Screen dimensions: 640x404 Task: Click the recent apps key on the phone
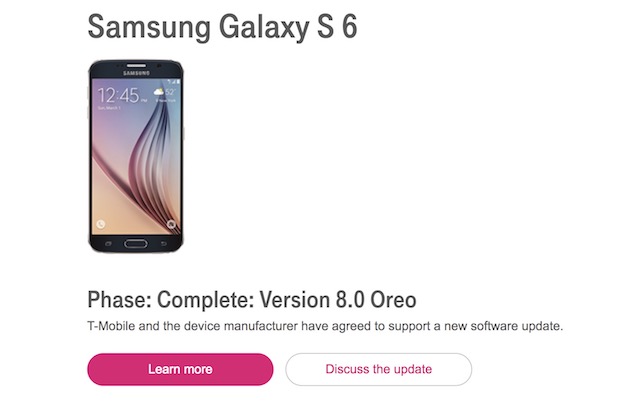coord(108,244)
